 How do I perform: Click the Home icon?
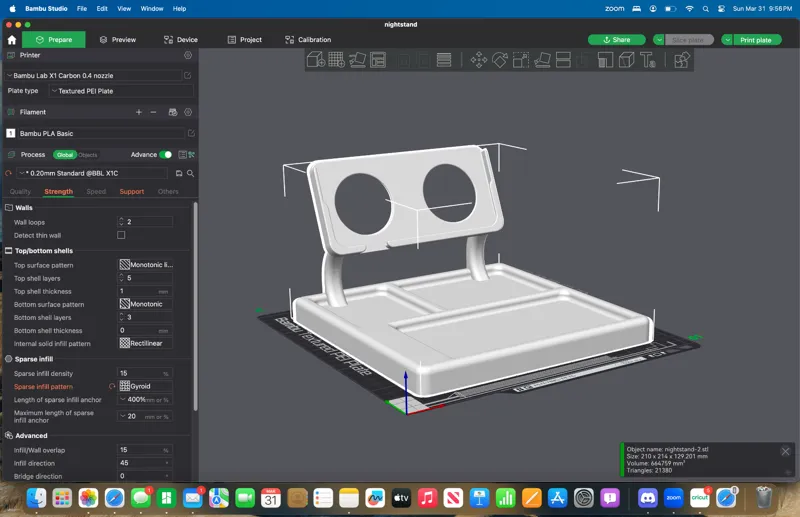coord(12,40)
